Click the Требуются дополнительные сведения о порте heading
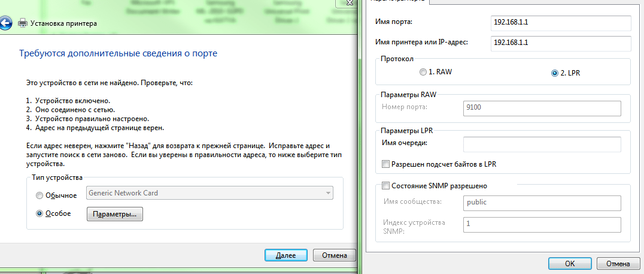Image resolution: width=644 pixels, height=274 pixels. (x=118, y=53)
